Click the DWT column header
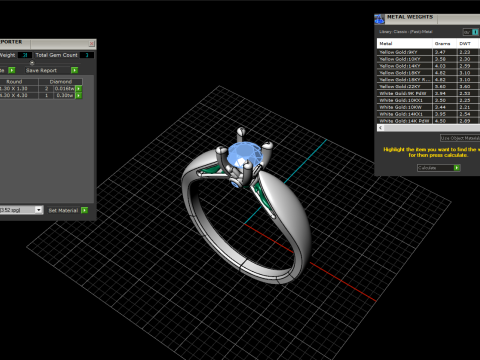This screenshot has width=480, height=360. 468,43
